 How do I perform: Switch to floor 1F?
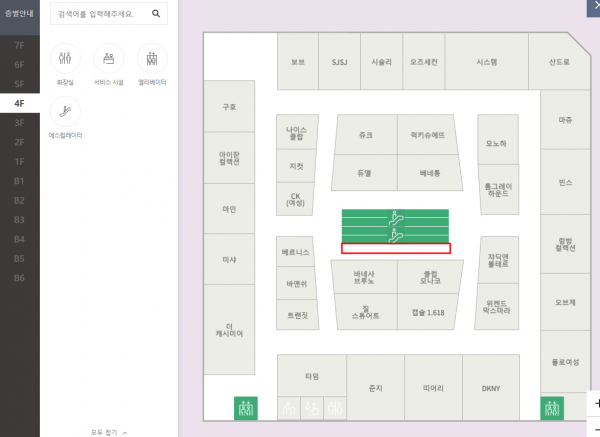[x=20, y=161]
